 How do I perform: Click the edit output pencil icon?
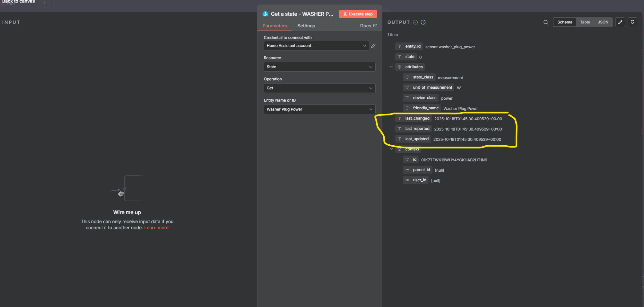(x=620, y=22)
